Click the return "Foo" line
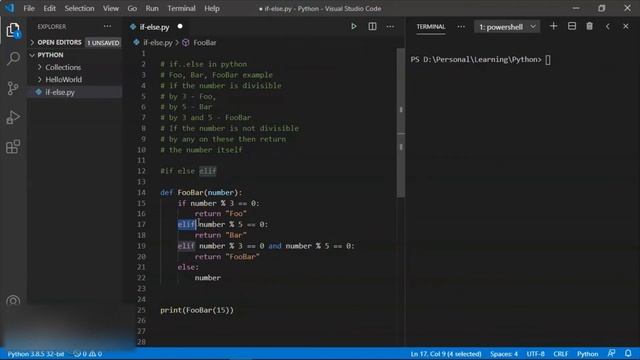640x360 pixels. [x=220, y=213]
